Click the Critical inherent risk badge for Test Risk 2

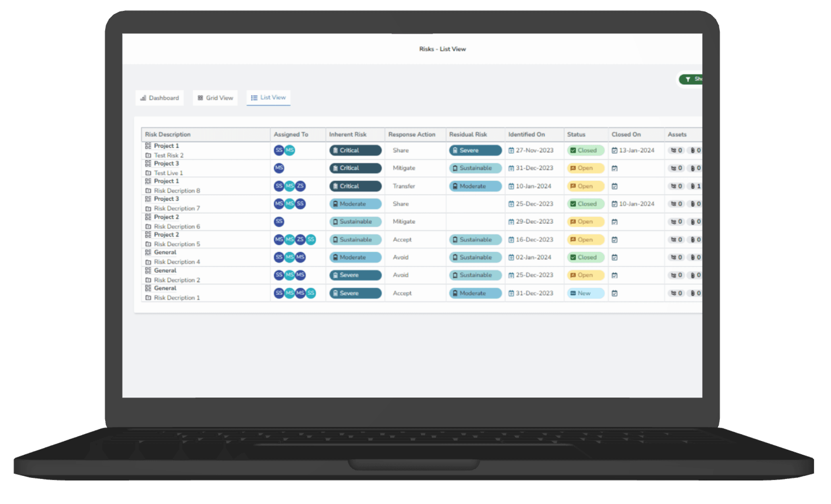tap(355, 150)
